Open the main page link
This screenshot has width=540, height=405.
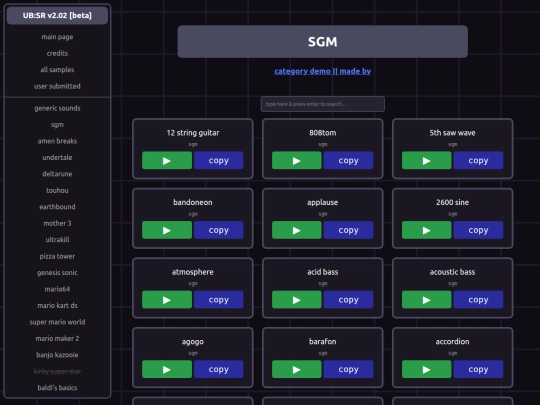[57, 37]
